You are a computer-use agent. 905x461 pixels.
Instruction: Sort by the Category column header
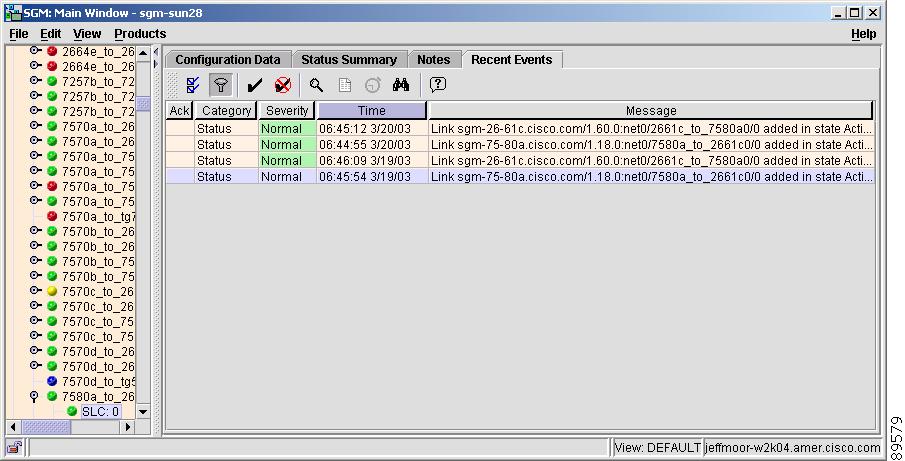click(226, 111)
